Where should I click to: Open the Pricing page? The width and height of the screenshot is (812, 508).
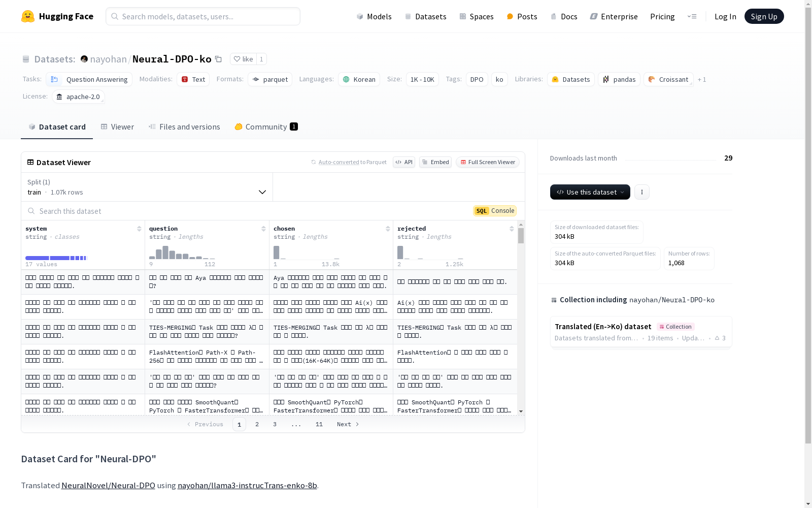[x=662, y=16]
